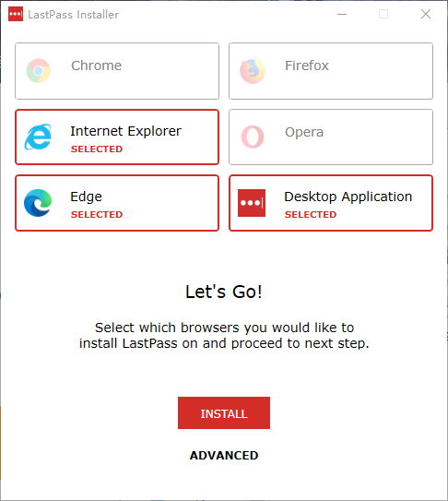Click the LastPass logo in title bar
The width and height of the screenshot is (448, 501).
pyautogui.click(x=16, y=14)
